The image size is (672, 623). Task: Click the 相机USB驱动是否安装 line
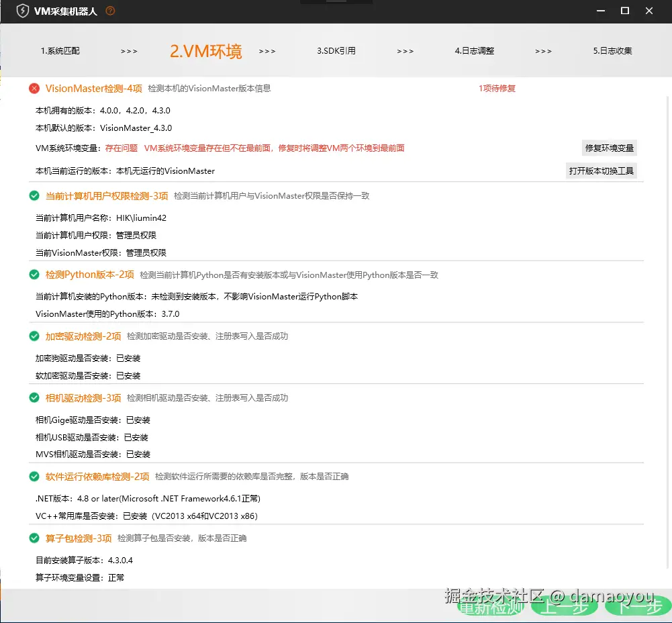[92, 438]
